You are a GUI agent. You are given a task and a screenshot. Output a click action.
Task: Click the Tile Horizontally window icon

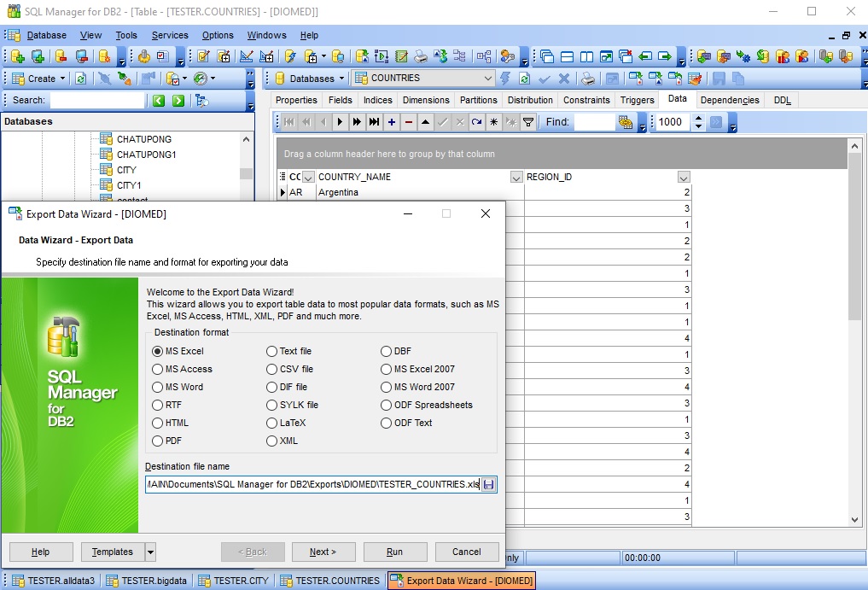(567, 56)
